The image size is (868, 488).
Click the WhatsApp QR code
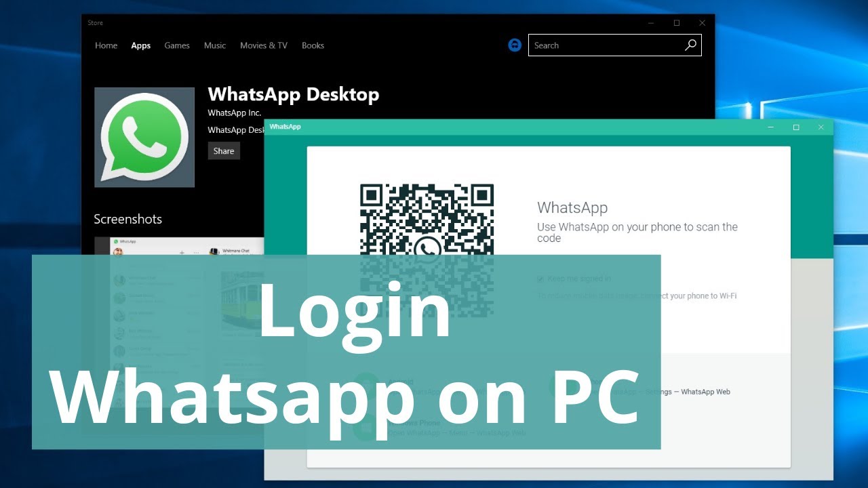click(427, 249)
